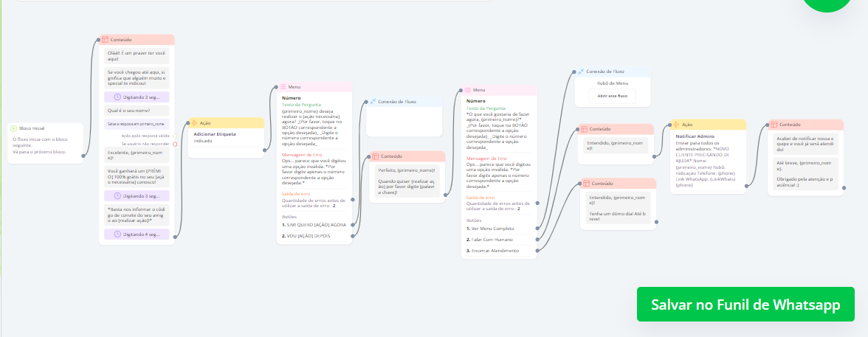Click the list icon on the SIM! QUERO menu block
Image resolution: width=868 pixels, height=337 pixels.
click(283, 87)
